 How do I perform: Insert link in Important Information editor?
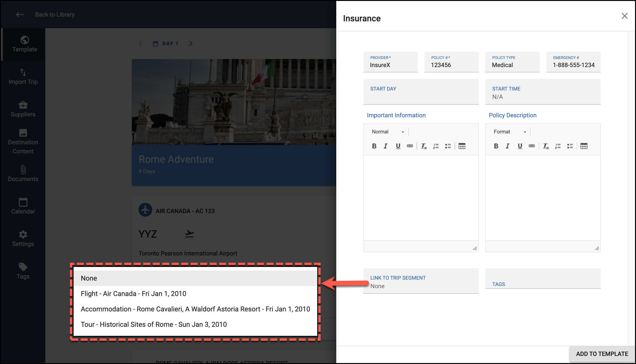(x=410, y=146)
